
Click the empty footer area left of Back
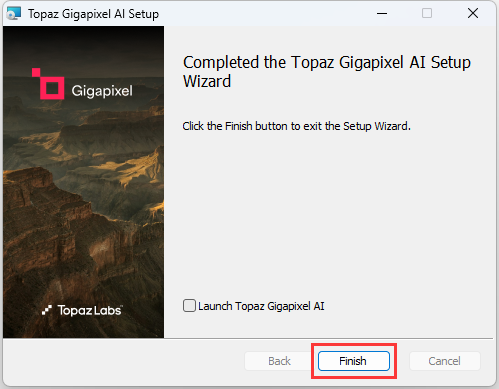(123, 362)
